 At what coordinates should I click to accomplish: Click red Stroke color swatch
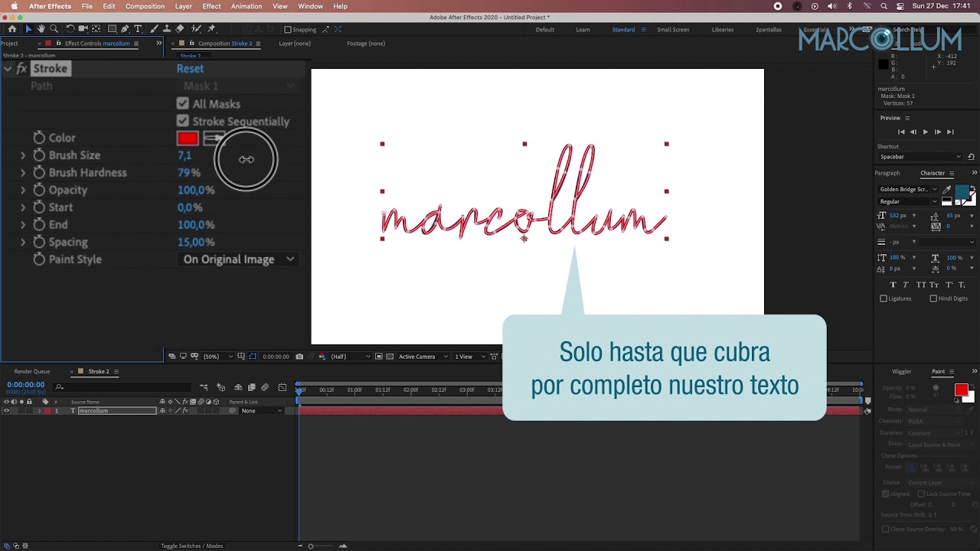point(188,139)
